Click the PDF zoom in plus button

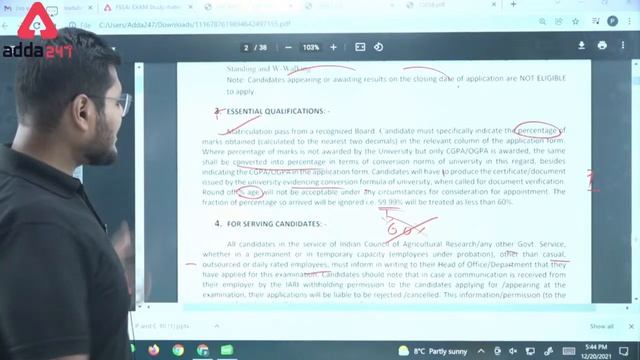pyautogui.click(x=333, y=47)
